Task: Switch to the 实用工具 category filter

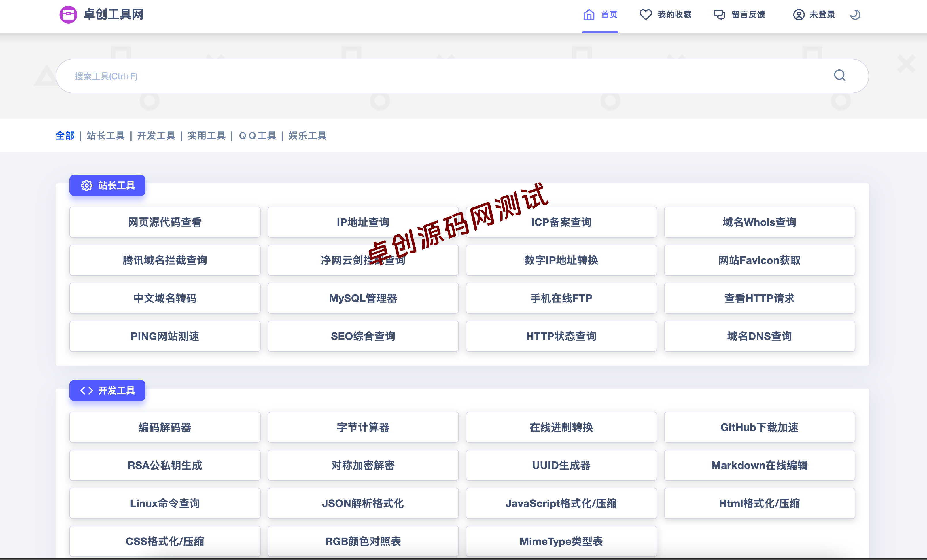Action: (x=207, y=135)
